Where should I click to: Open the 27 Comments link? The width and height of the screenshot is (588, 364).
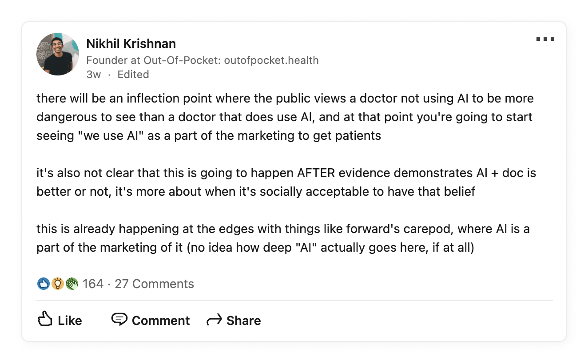pyautogui.click(x=154, y=284)
